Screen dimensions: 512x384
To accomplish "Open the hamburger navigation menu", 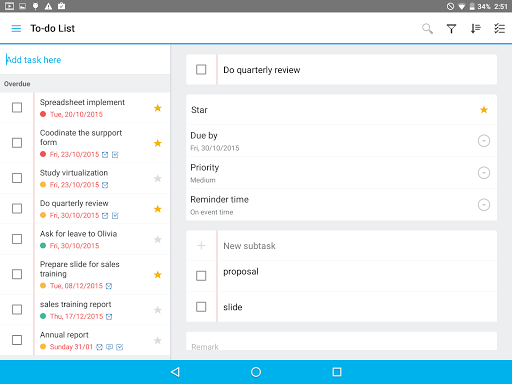I will coord(16,29).
